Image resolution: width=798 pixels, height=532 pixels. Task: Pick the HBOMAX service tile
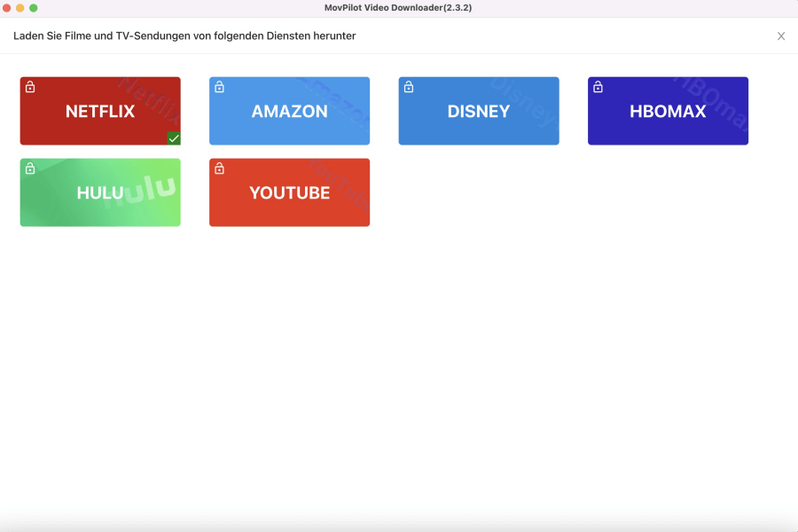coord(669,111)
